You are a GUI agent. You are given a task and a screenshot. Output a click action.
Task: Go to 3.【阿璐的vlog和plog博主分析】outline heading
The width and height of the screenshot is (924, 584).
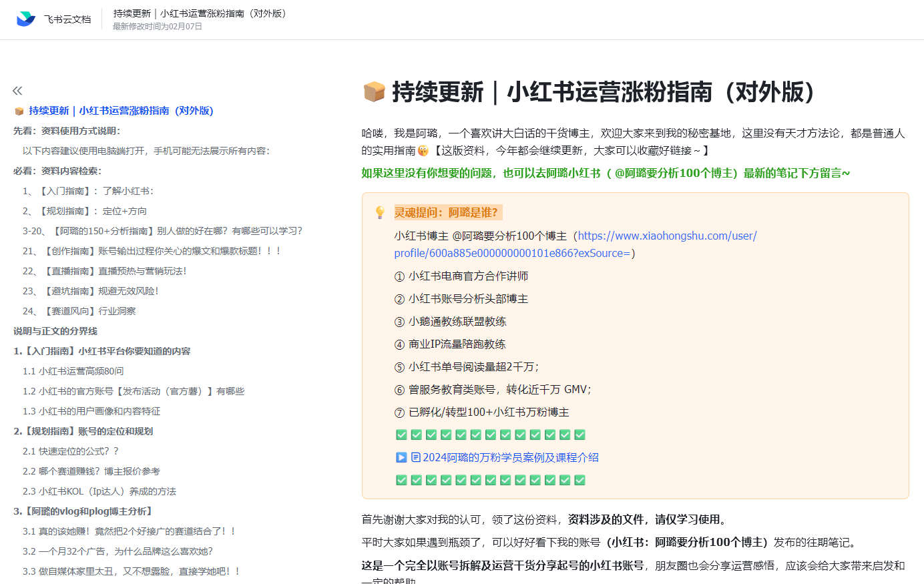84,511
